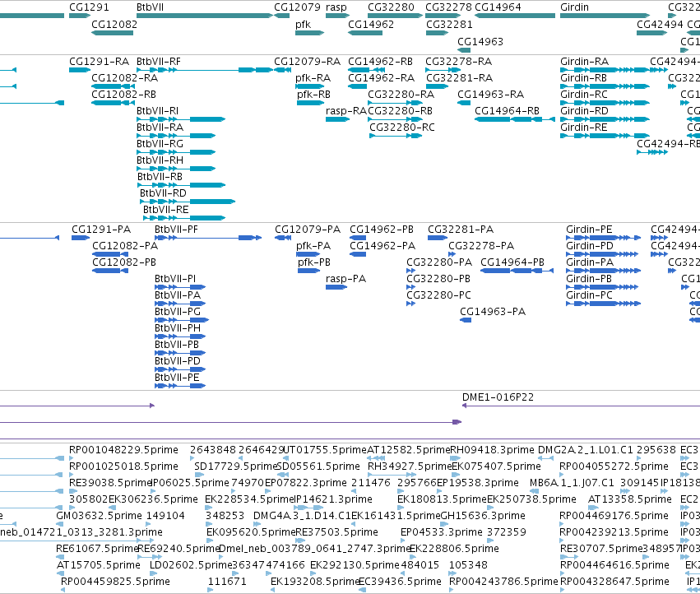Image resolution: width=700 pixels, height=594 pixels.
Task: Open the pfk gene feature
Action: pos(309,33)
